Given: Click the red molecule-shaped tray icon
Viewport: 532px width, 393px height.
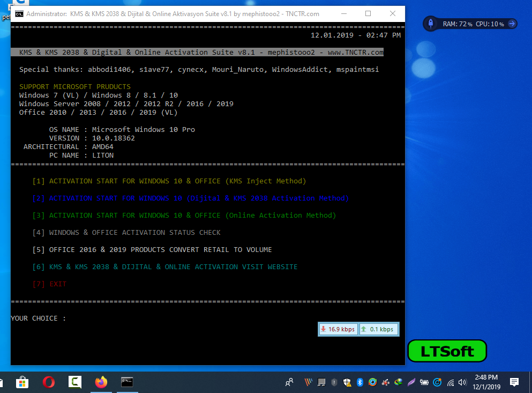Looking at the screenshot, I should [x=385, y=382].
